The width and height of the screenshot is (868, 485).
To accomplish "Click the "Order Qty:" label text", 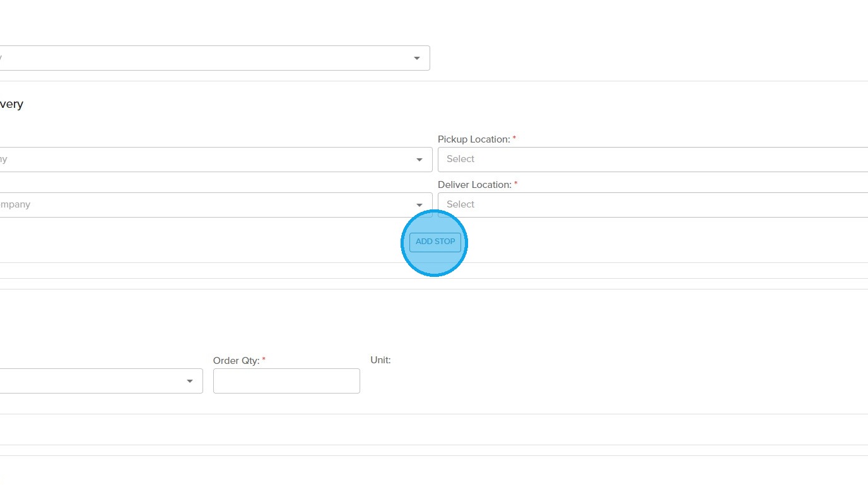I will (236, 361).
